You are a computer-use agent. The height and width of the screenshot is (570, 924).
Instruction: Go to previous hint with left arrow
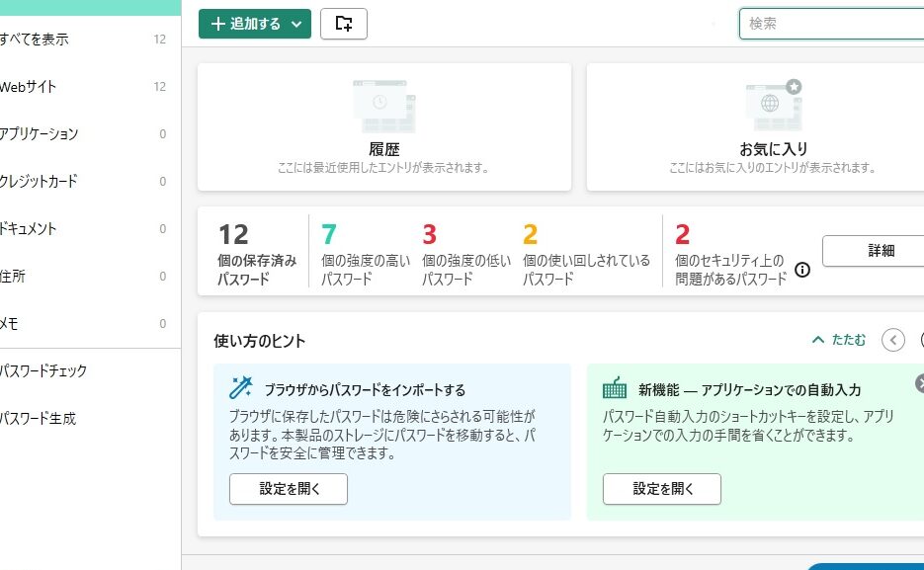point(892,340)
